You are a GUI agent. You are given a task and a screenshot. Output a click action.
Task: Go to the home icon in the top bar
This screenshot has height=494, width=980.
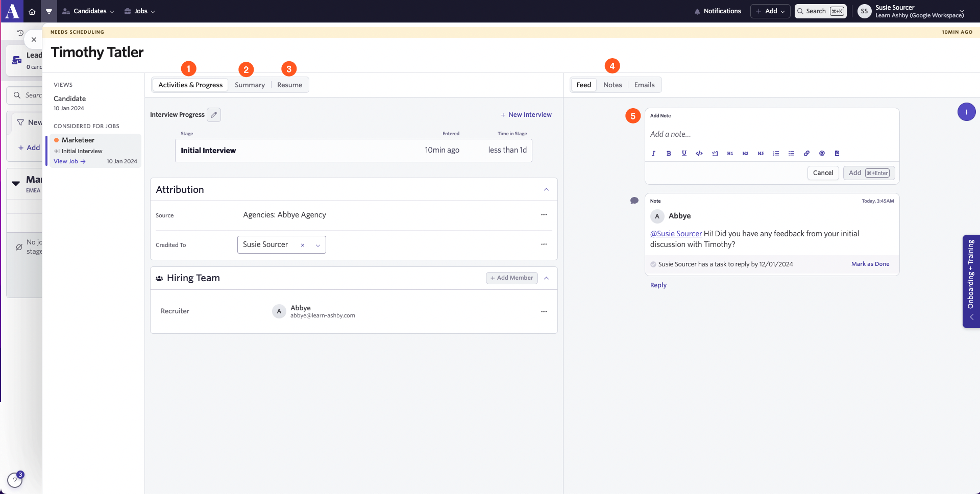(x=32, y=11)
